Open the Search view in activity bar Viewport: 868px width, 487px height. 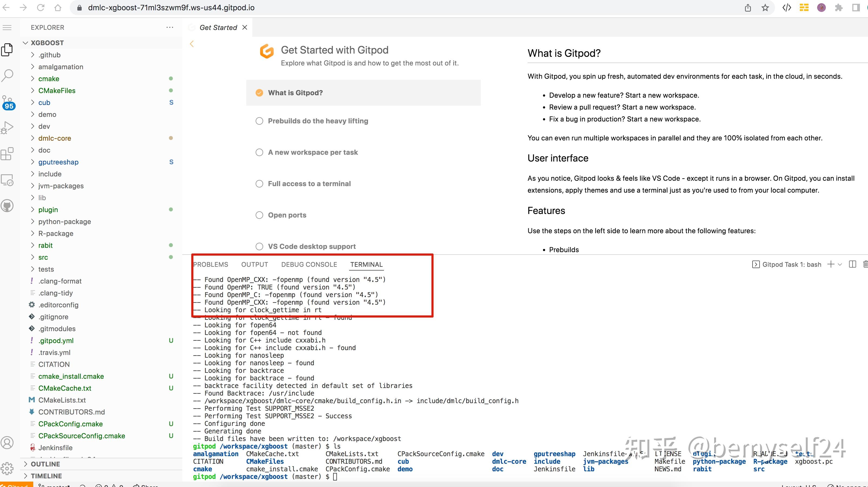coord(7,75)
